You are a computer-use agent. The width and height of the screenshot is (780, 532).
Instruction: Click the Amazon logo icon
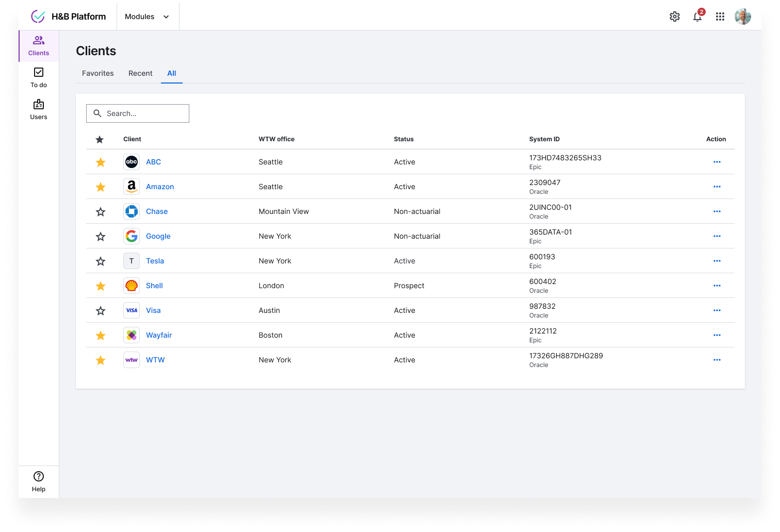click(x=132, y=187)
